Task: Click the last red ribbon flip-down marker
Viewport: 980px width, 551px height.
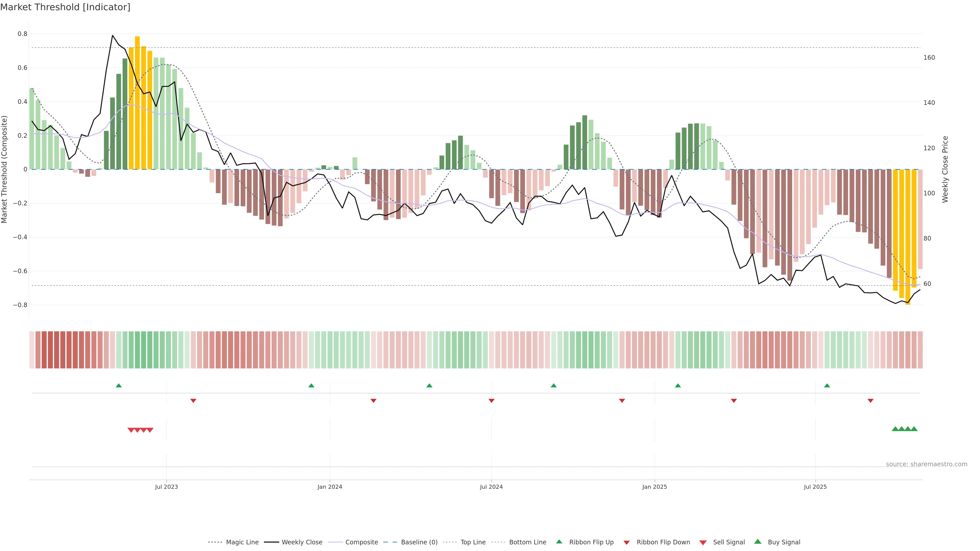Action: [x=871, y=401]
